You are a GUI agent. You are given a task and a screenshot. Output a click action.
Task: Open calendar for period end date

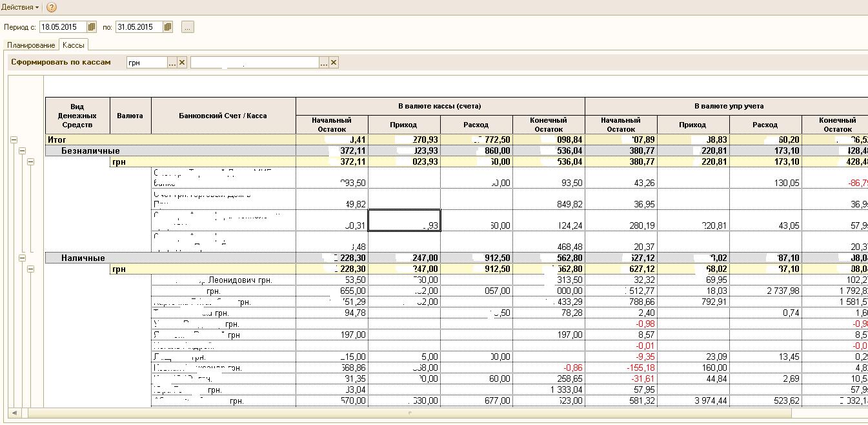click(x=168, y=27)
